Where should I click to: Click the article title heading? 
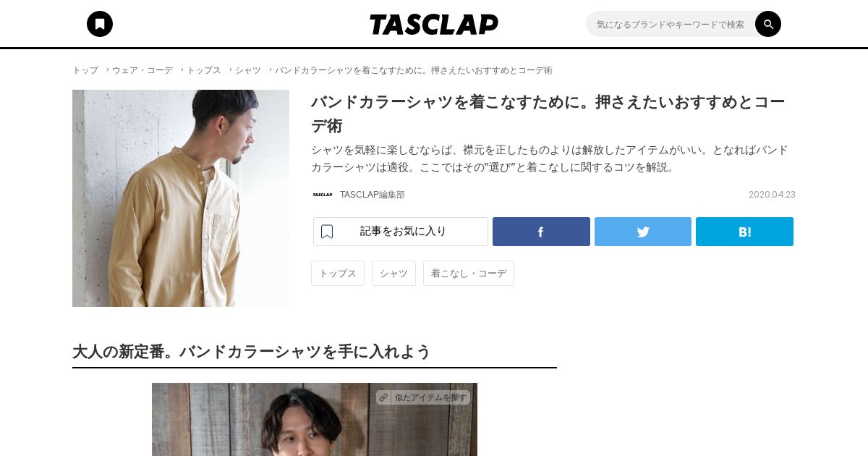pyautogui.click(x=548, y=114)
